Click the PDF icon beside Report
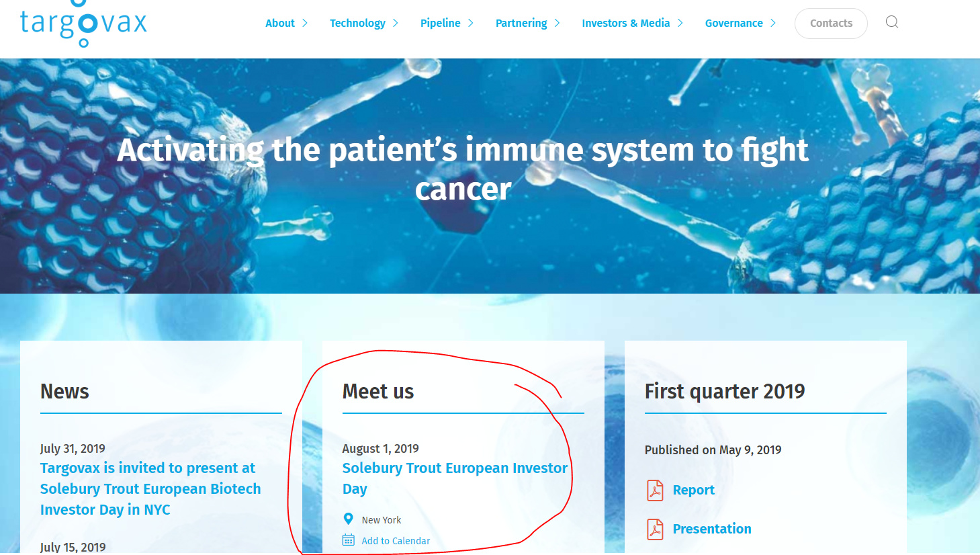 pos(655,490)
